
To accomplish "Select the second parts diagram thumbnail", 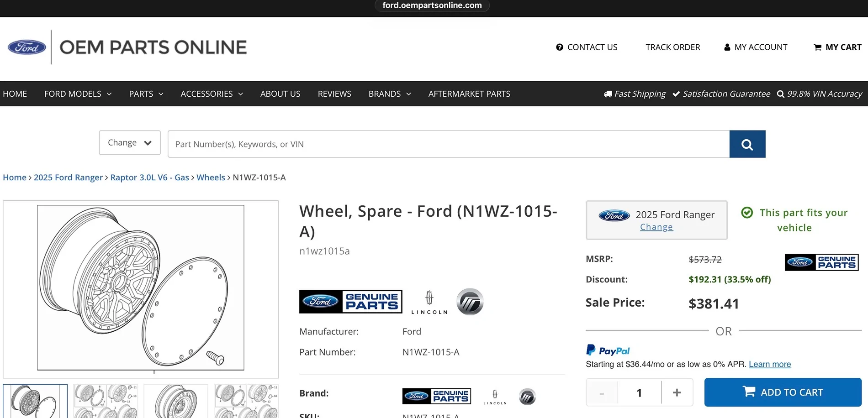I will pos(106,401).
